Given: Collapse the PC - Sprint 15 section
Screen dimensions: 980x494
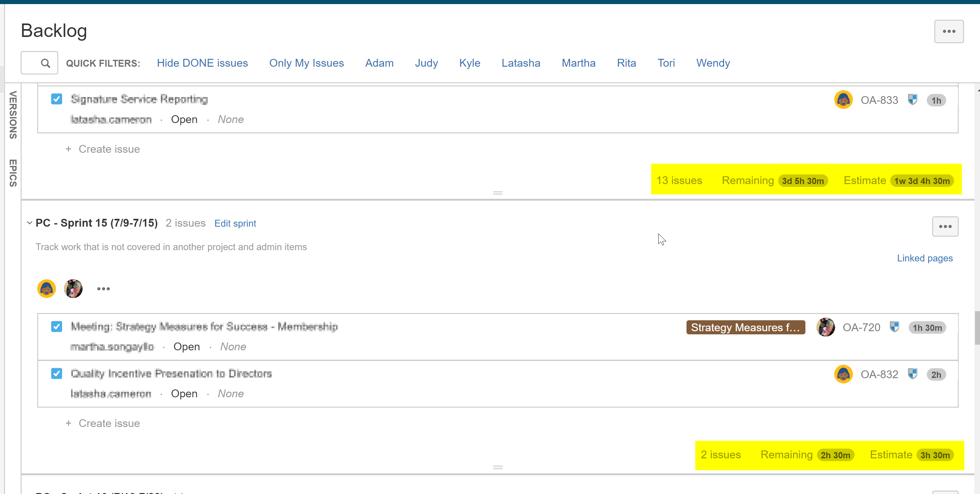Looking at the screenshot, I should (x=30, y=223).
